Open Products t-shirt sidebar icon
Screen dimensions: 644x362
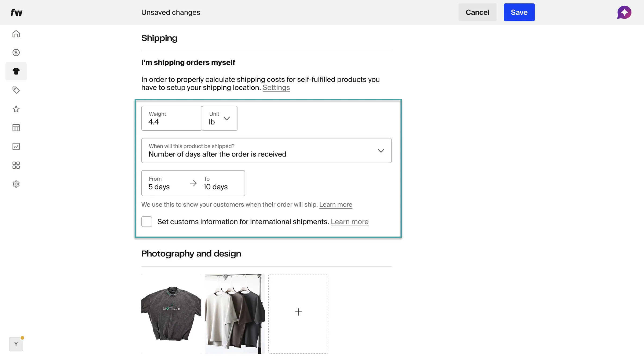pyautogui.click(x=16, y=71)
